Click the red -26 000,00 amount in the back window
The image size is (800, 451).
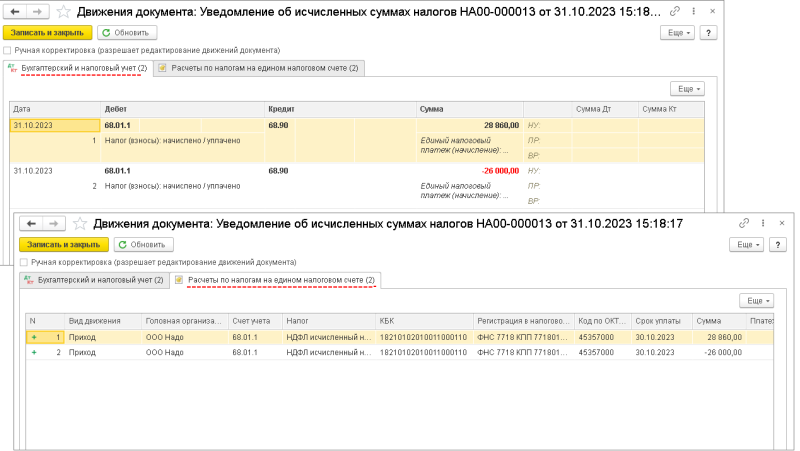pyautogui.click(x=500, y=171)
